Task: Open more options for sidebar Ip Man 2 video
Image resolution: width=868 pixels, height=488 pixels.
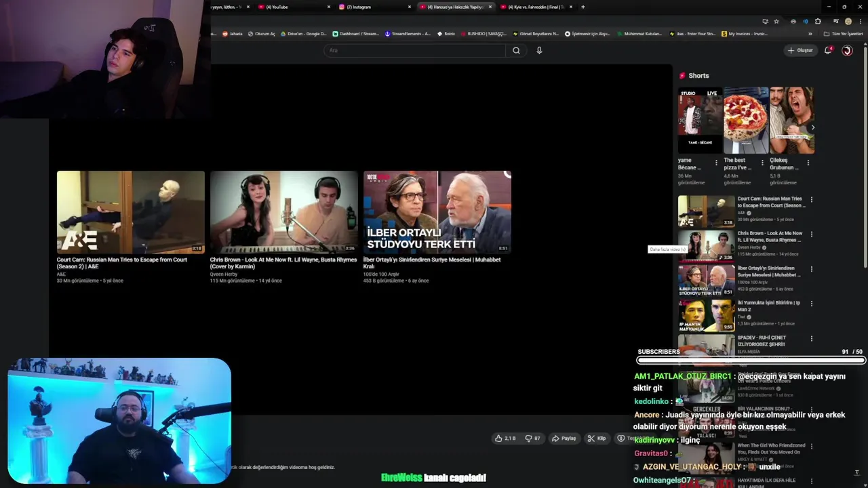Action: point(811,304)
